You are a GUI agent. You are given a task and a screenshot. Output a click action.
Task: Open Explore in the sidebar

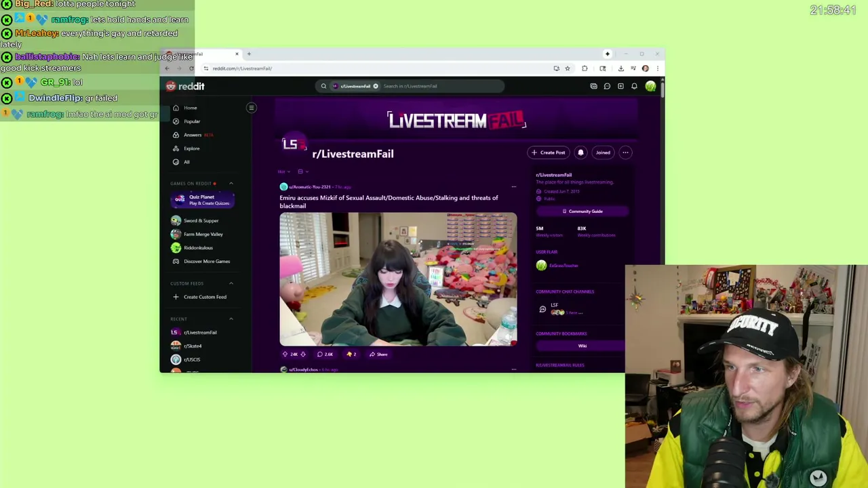[191, 148]
